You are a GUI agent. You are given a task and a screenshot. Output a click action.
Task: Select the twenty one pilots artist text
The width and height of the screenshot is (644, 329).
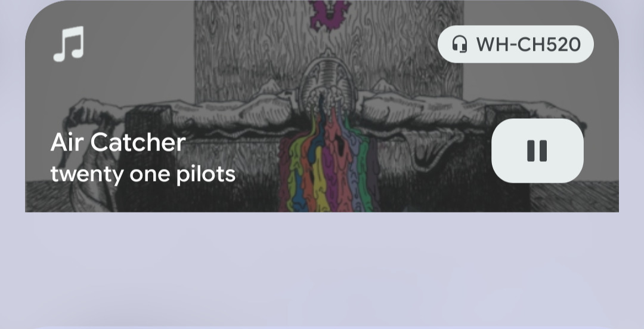coord(143,174)
